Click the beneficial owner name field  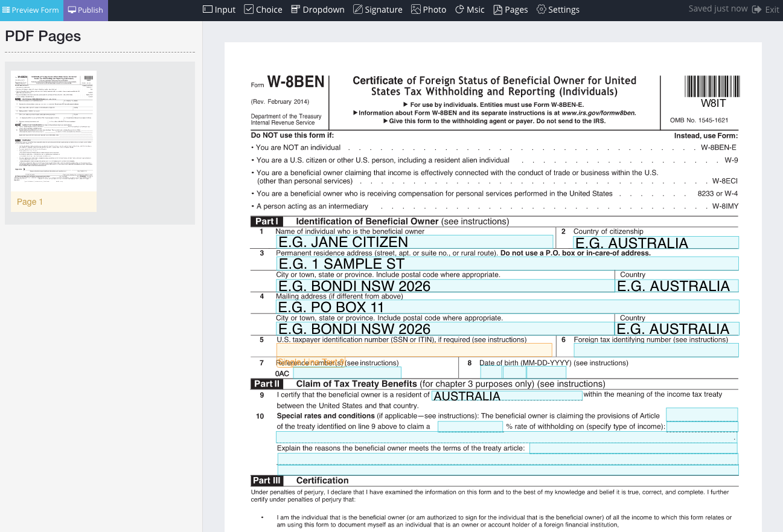(x=415, y=242)
